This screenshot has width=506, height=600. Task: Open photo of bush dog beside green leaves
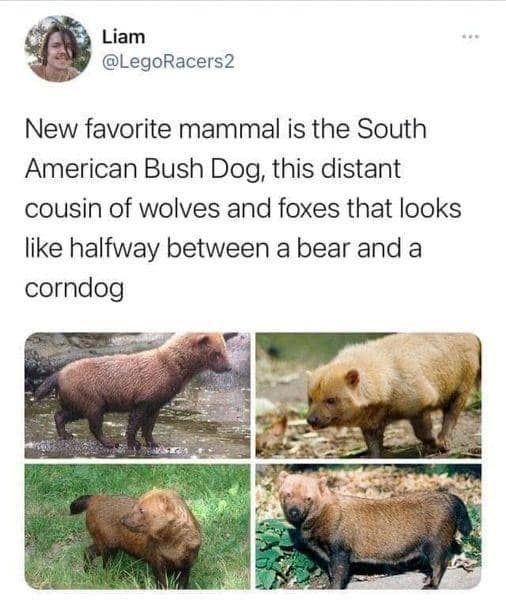[x=368, y=527]
